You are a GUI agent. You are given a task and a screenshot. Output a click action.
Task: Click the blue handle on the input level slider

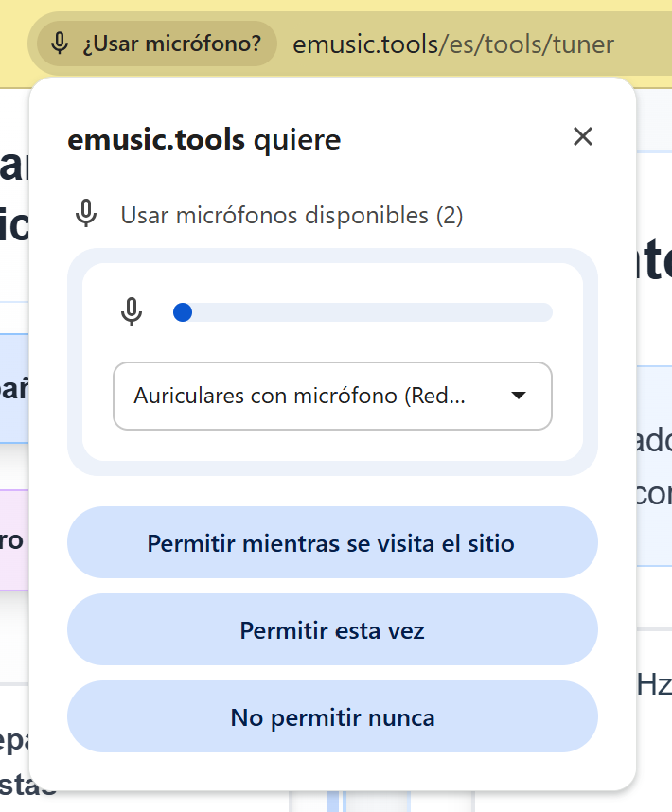click(182, 311)
